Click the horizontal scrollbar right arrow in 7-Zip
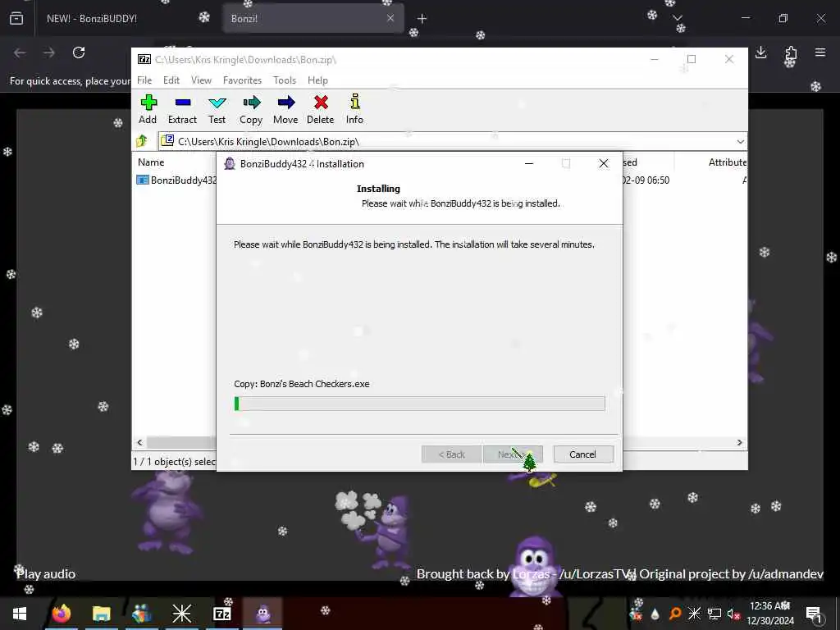The height and width of the screenshot is (630, 840). 739,442
